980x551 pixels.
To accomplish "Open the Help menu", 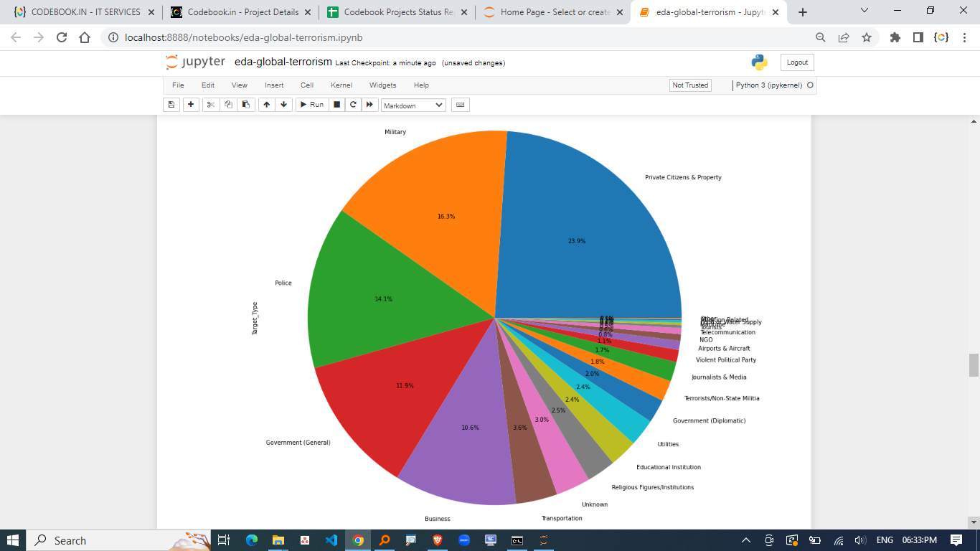I will pyautogui.click(x=422, y=85).
